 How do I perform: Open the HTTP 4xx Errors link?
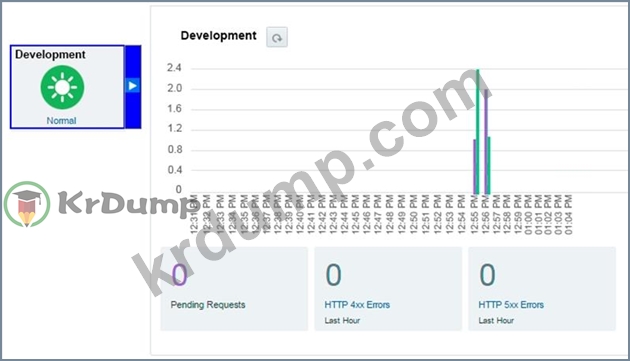[357, 305]
